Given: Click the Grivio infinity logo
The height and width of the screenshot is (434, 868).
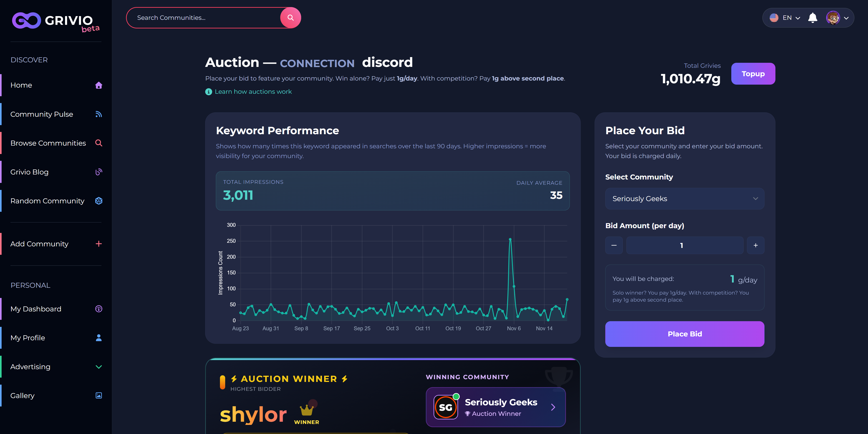Looking at the screenshot, I should pos(27,20).
